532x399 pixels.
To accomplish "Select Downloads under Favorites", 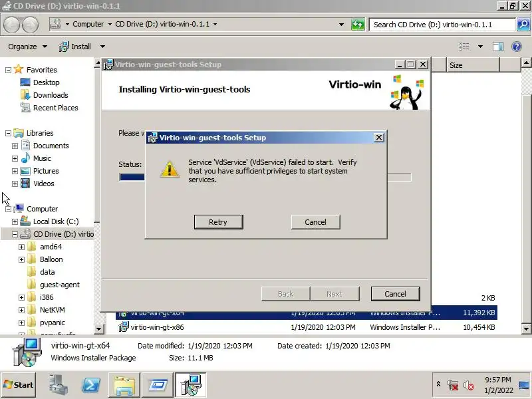I will click(51, 95).
